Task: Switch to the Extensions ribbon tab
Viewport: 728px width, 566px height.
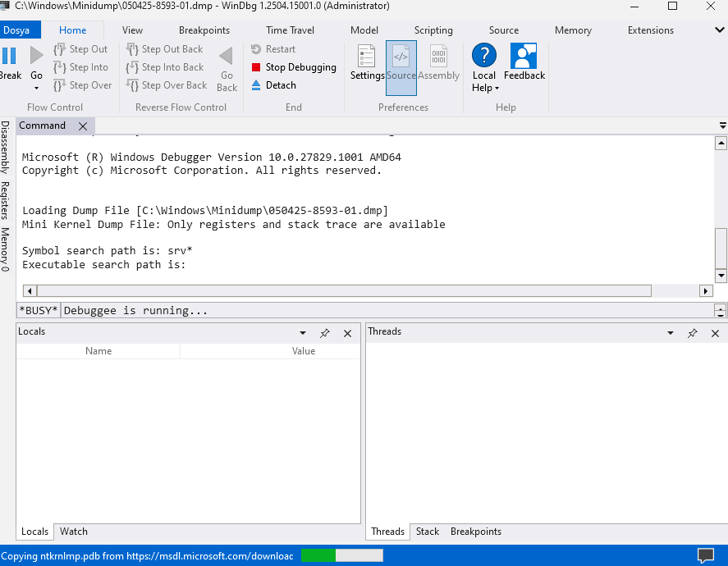Action: click(651, 30)
